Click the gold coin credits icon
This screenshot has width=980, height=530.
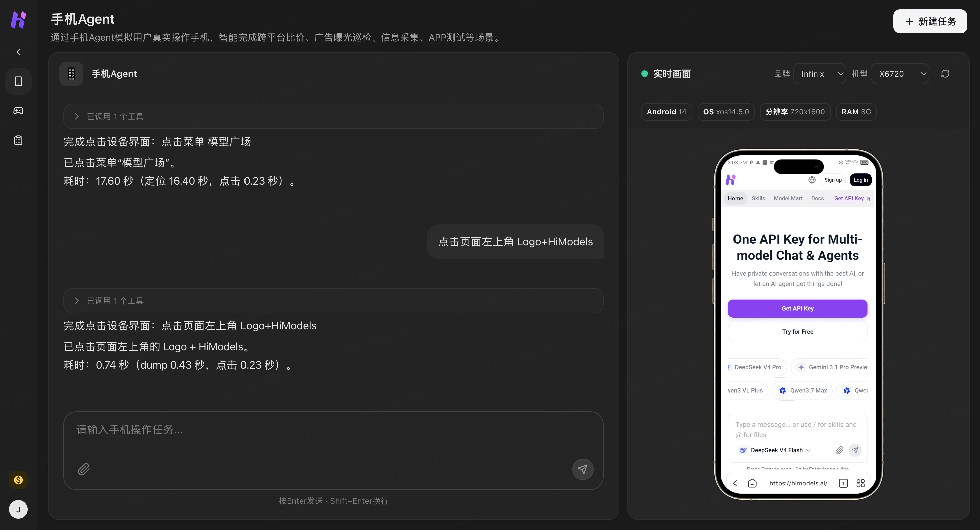coord(18,480)
